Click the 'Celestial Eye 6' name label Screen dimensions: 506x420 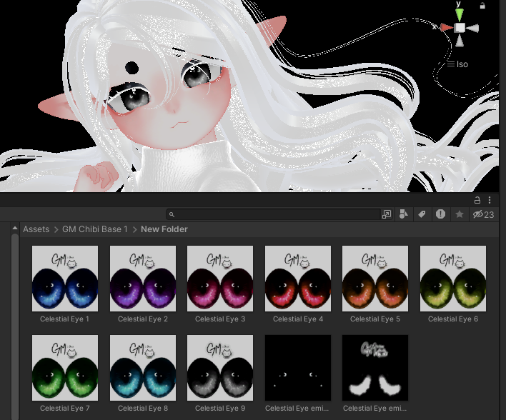[x=453, y=319]
